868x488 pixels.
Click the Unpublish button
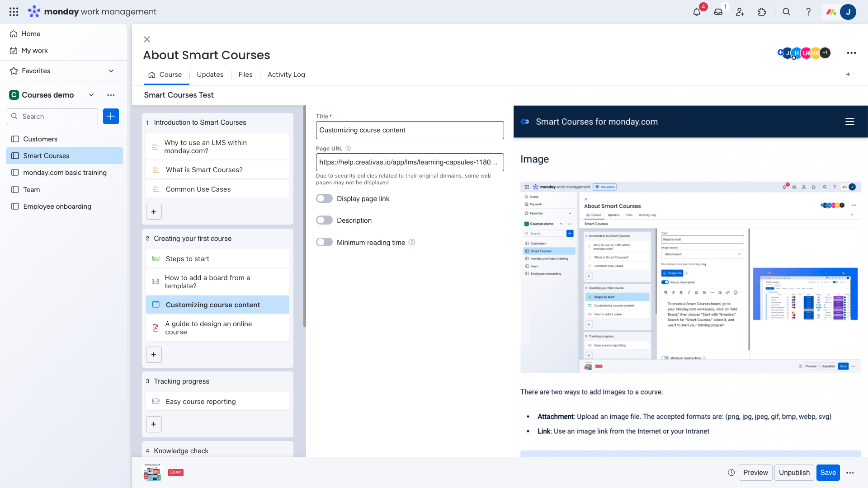click(794, 473)
